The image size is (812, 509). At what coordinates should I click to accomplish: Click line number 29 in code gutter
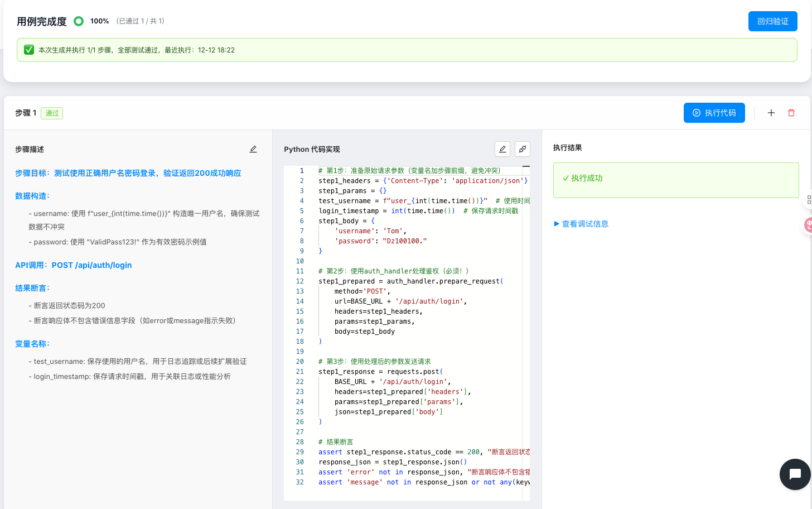pyautogui.click(x=299, y=452)
